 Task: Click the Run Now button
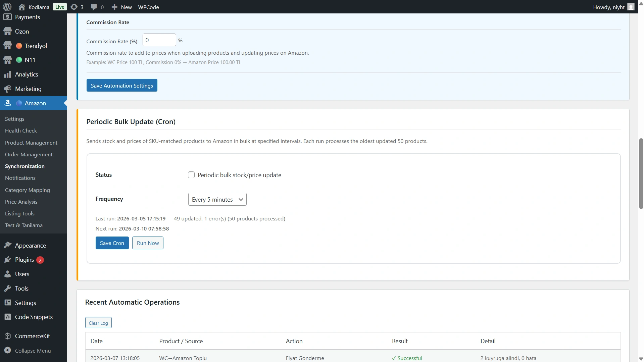coord(148,243)
